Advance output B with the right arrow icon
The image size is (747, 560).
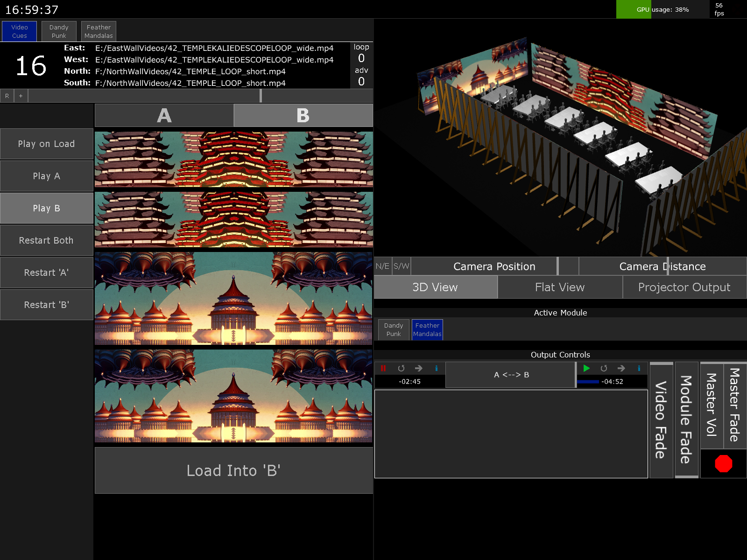click(621, 368)
